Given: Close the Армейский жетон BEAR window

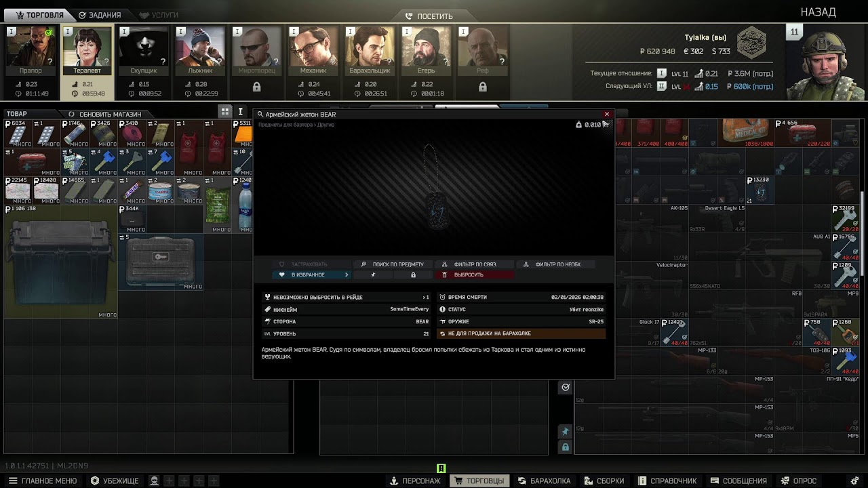Looking at the screenshot, I should (x=607, y=115).
